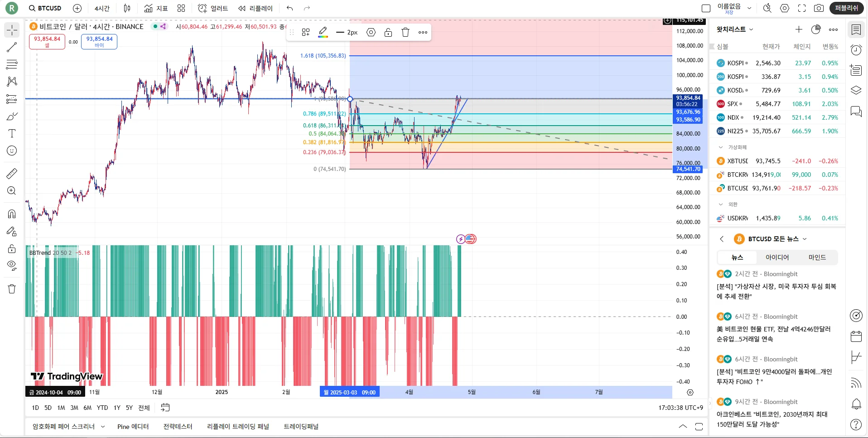Set chart range to YTD
The image size is (868, 438).
102,408
